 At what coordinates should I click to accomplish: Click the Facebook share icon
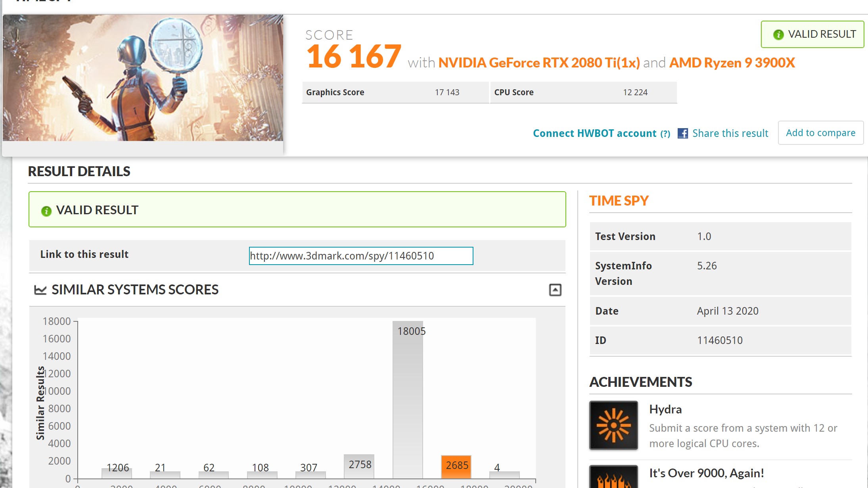(x=683, y=133)
